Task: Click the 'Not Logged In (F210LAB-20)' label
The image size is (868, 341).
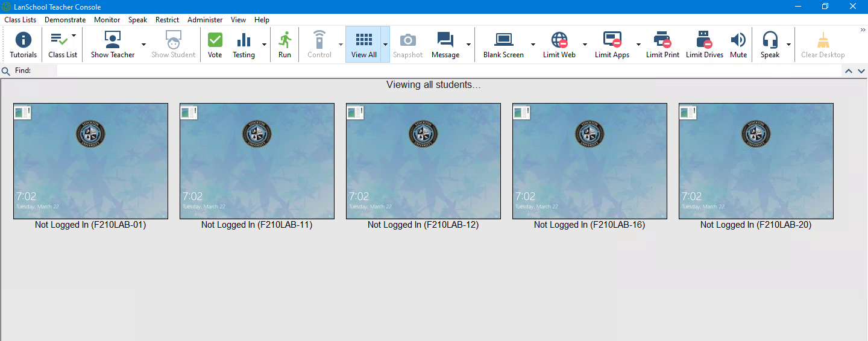Action: click(x=756, y=225)
